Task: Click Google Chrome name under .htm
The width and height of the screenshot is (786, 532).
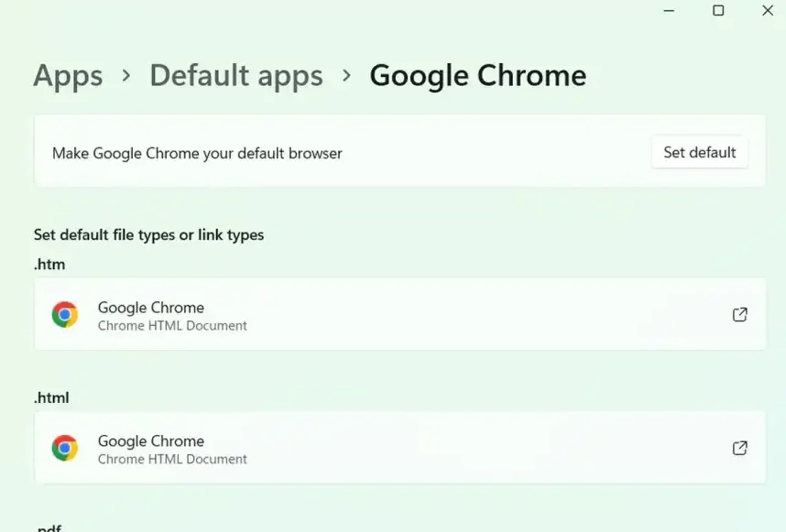Action: (151, 307)
